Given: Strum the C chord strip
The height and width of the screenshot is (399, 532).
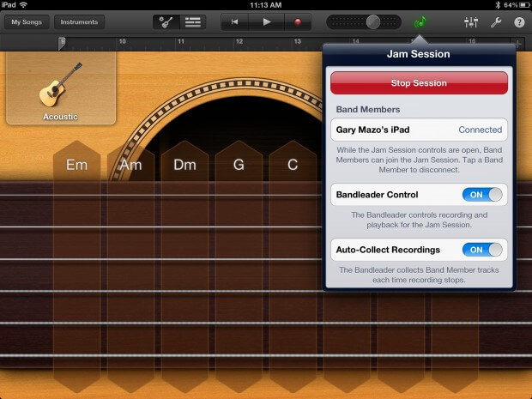Looking at the screenshot, I should tap(293, 266).
